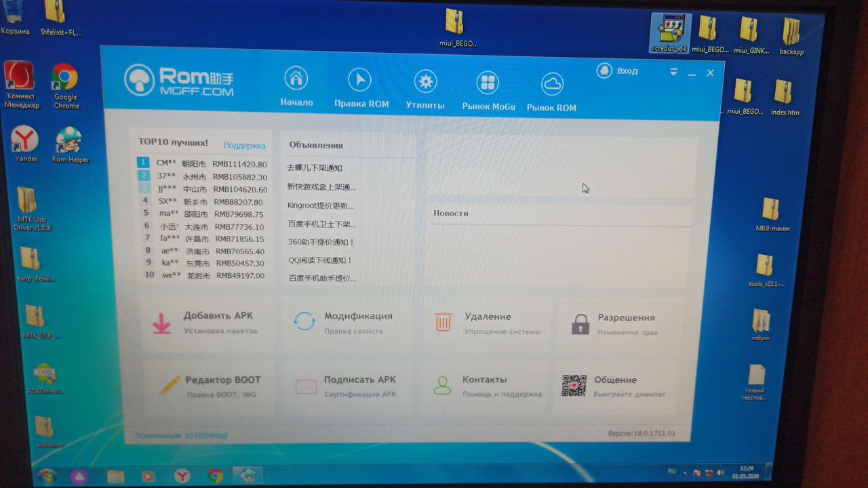Select the twrp_ archive on the desktop
The image size is (868, 488).
click(34, 264)
